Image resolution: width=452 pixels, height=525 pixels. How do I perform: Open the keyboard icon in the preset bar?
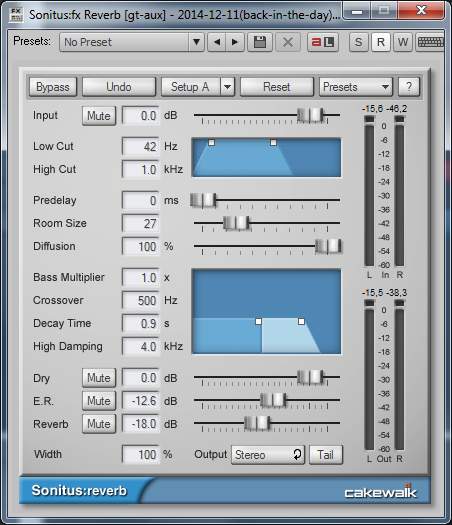430,42
